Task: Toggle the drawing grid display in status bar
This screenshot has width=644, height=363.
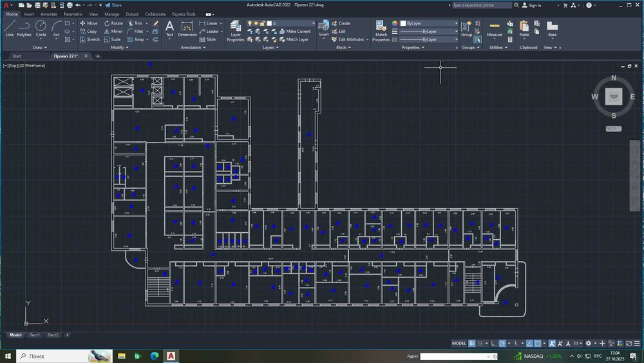Action: coord(472,344)
